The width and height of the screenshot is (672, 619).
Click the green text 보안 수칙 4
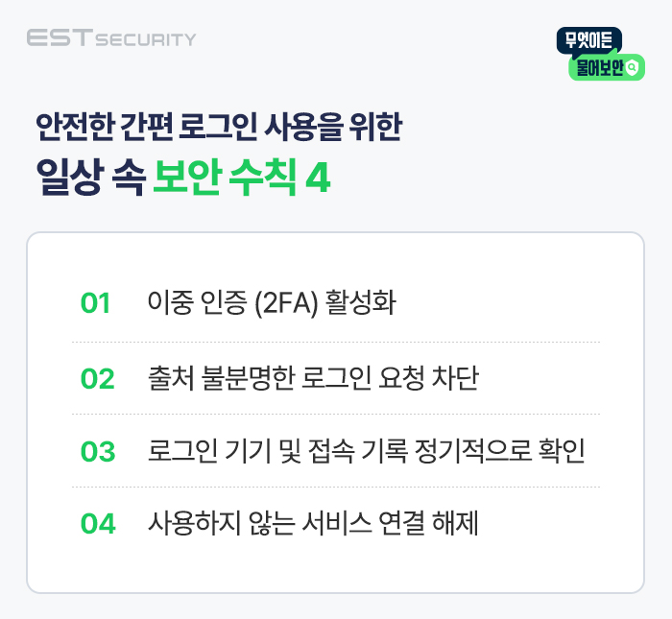pos(242,177)
